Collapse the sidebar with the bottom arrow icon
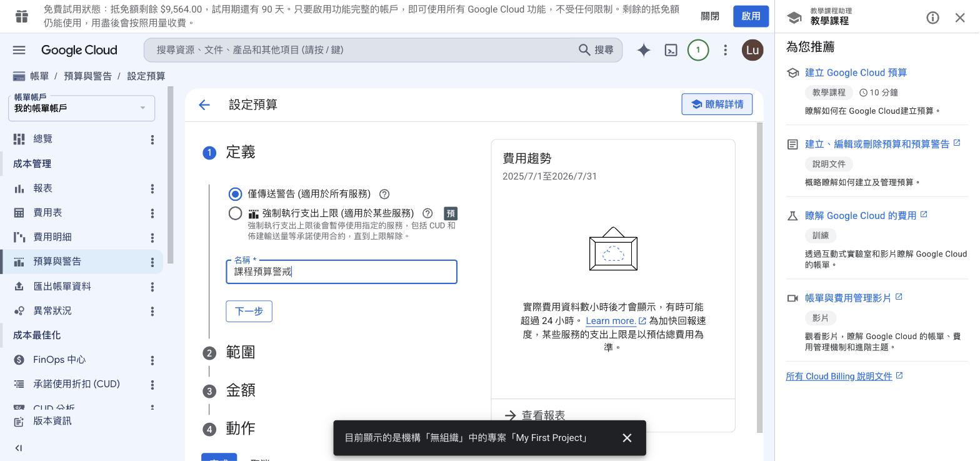This screenshot has width=980, height=461. pyautogui.click(x=19, y=448)
